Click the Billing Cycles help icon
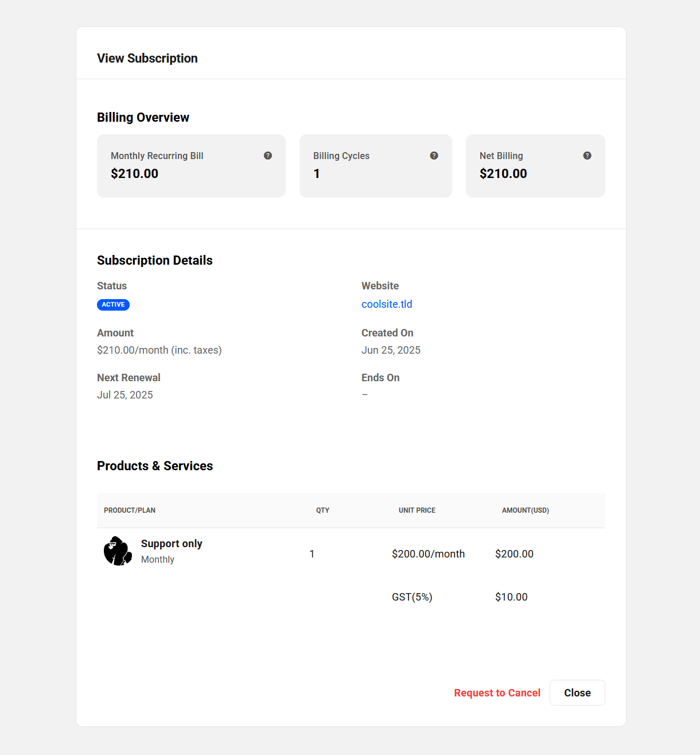700x755 pixels. tap(434, 156)
